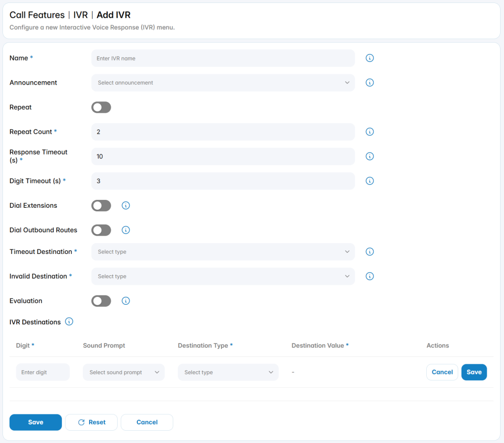The width and height of the screenshot is (504, 443).
Task: Click the Repeat Count input field
Action: [x=223, y=132]
